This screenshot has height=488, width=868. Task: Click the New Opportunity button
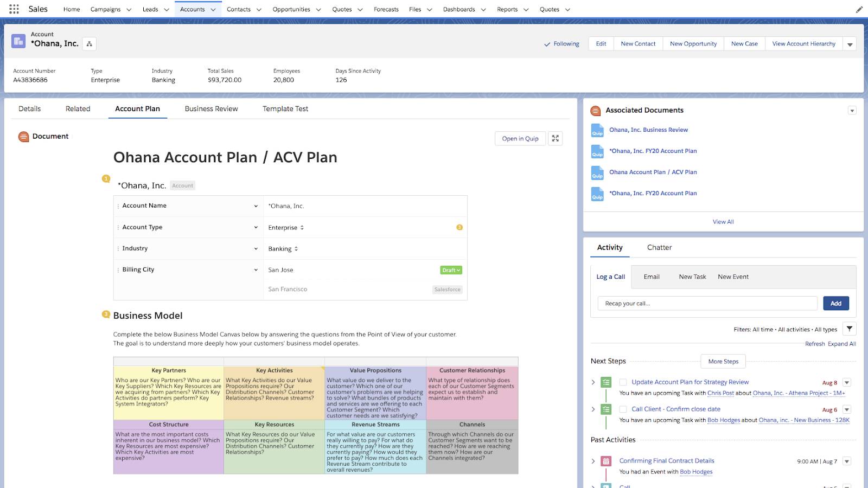click(x=693, y=44)
